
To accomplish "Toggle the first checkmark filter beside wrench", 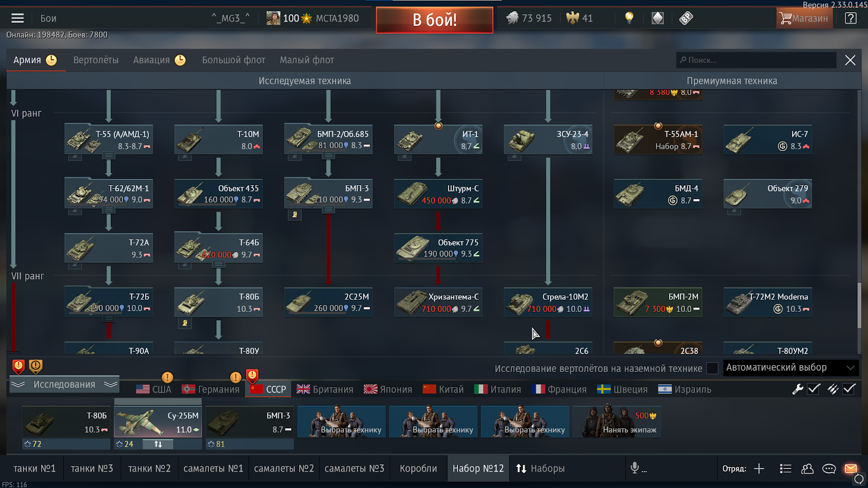I will click(814, 389).
